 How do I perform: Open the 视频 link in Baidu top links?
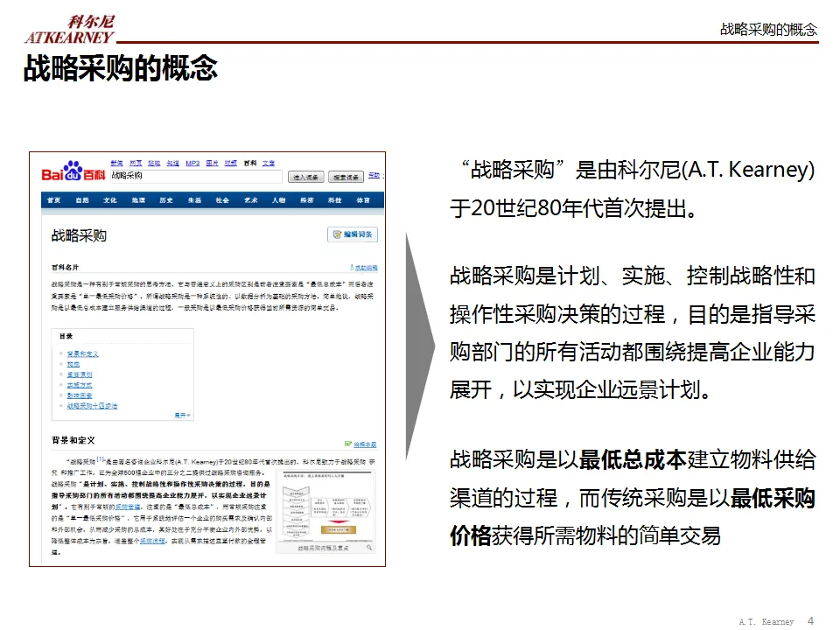click(231, 163)
